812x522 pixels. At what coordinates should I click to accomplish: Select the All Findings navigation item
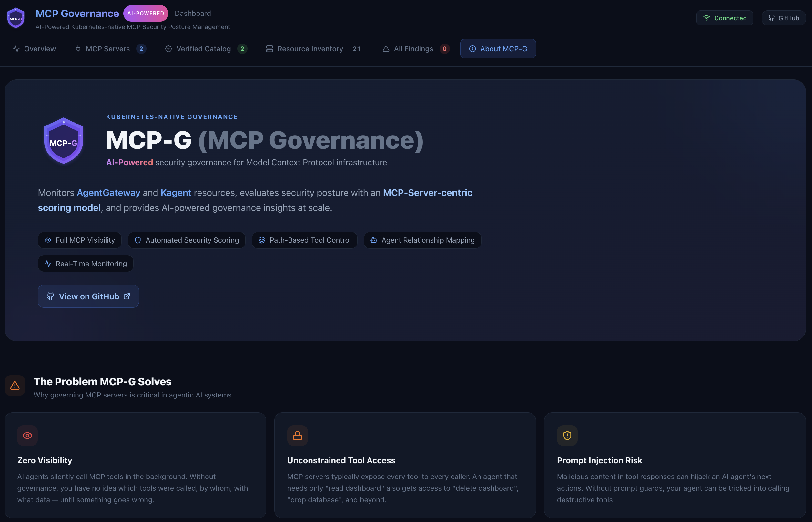click(x=413, y=48)
